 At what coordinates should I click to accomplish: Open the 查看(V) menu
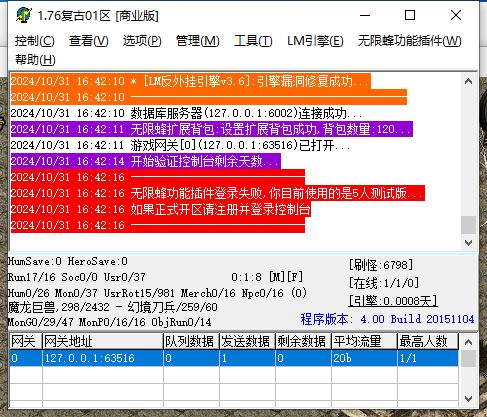(x=89, y=41)
